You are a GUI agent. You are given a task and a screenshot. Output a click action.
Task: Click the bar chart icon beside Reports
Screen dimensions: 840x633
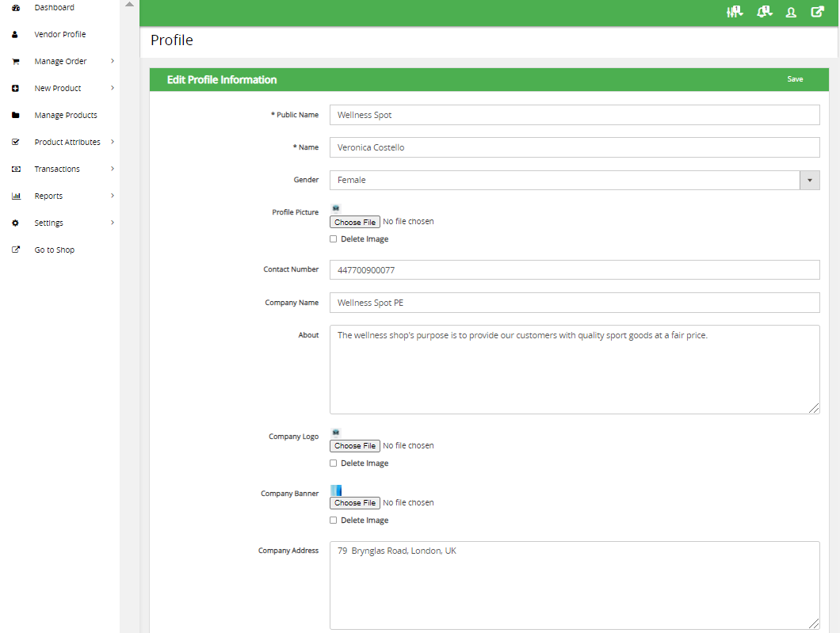(x=15, y=196)
